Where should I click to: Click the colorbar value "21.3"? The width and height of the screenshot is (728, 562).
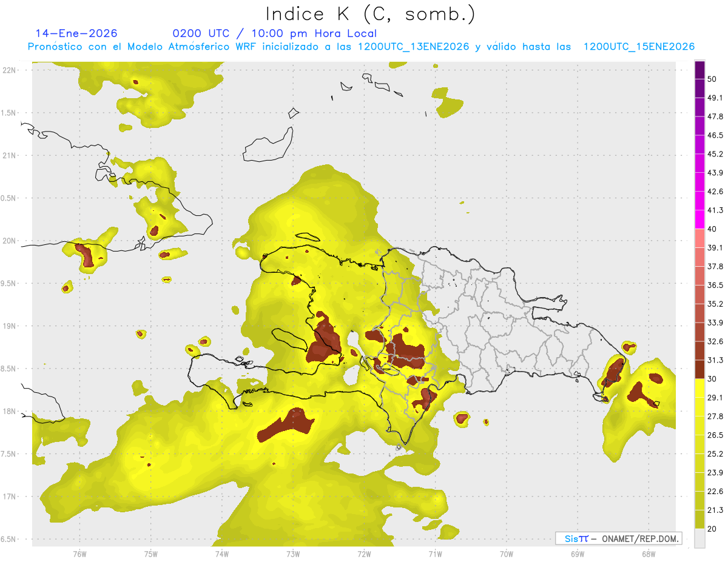point(715,510)
